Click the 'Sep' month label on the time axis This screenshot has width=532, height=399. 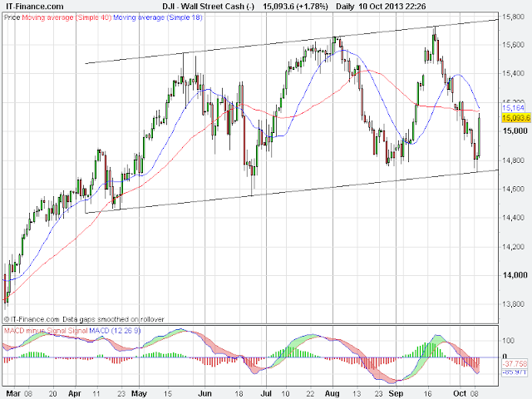pyautogui.click(x=396, y=393)
